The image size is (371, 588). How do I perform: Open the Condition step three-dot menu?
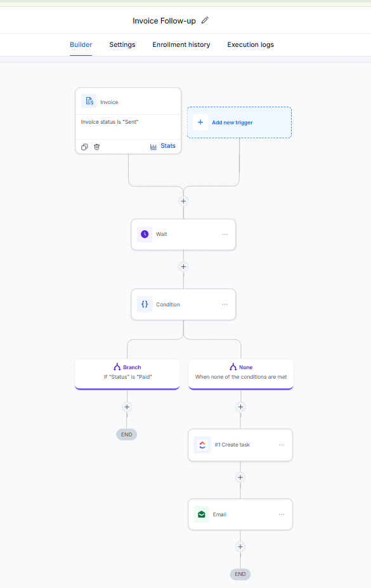point(225,304)
